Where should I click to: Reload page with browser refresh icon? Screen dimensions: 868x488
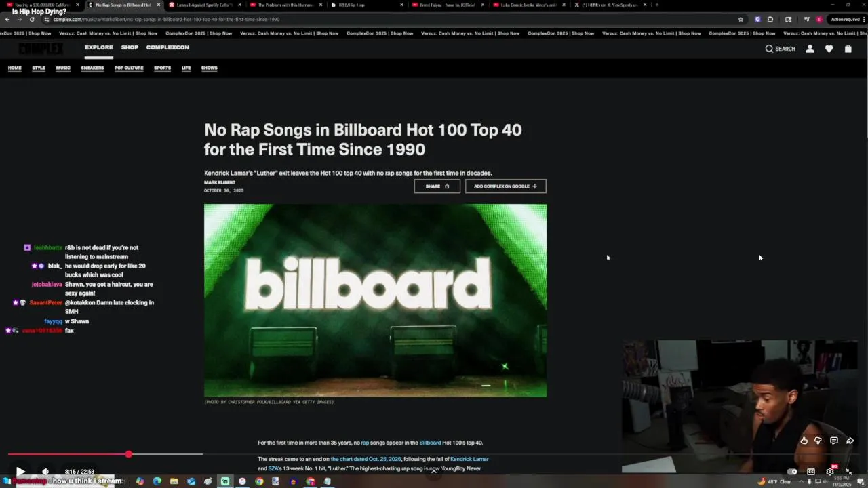(x=31, y=19)
